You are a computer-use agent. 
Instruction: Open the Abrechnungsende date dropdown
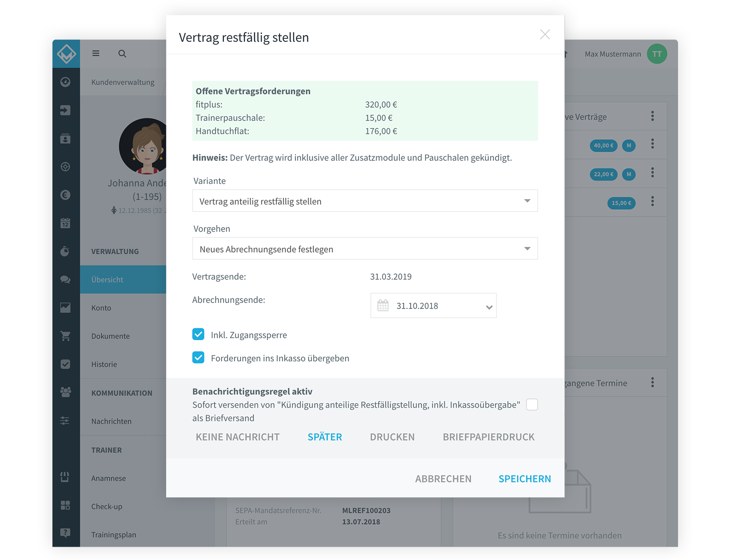tap(433, 306)
